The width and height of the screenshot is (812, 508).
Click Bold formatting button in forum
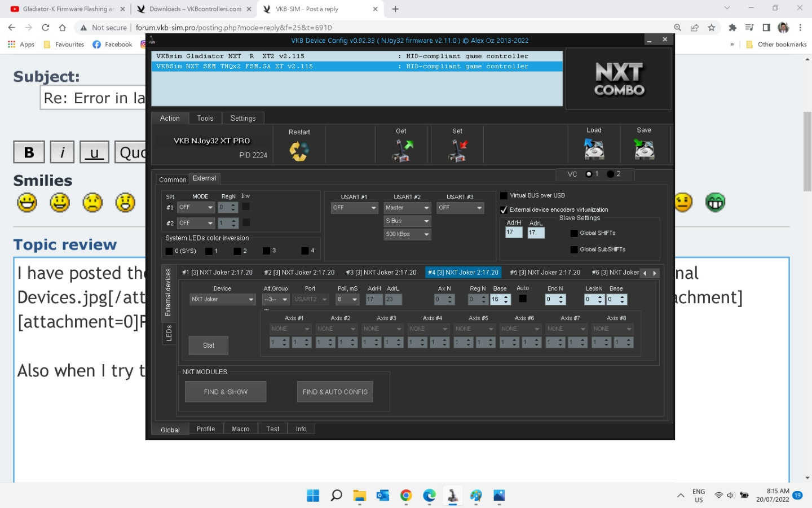point(29,152)
